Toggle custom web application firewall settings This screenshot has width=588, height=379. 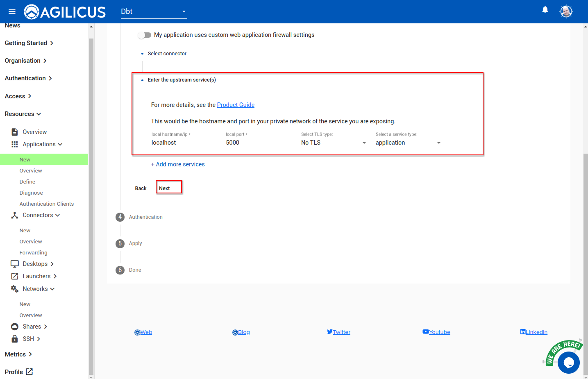click(x=145, y=35)
